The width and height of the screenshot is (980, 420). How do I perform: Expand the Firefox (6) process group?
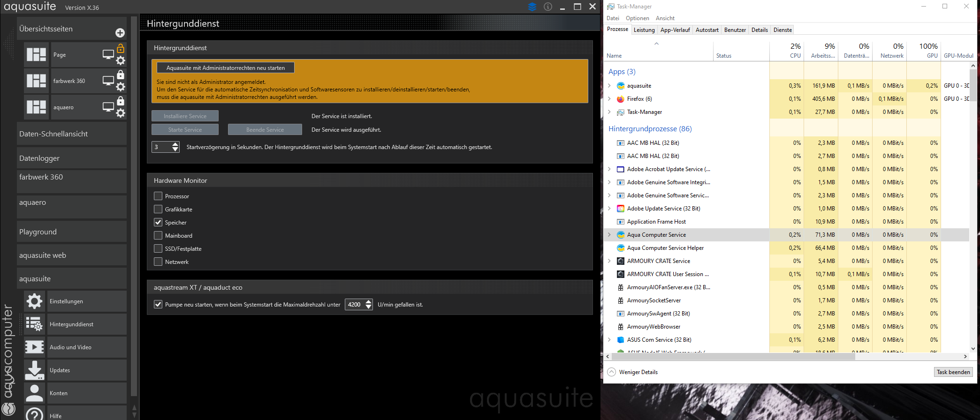click(x=609, y=99)
